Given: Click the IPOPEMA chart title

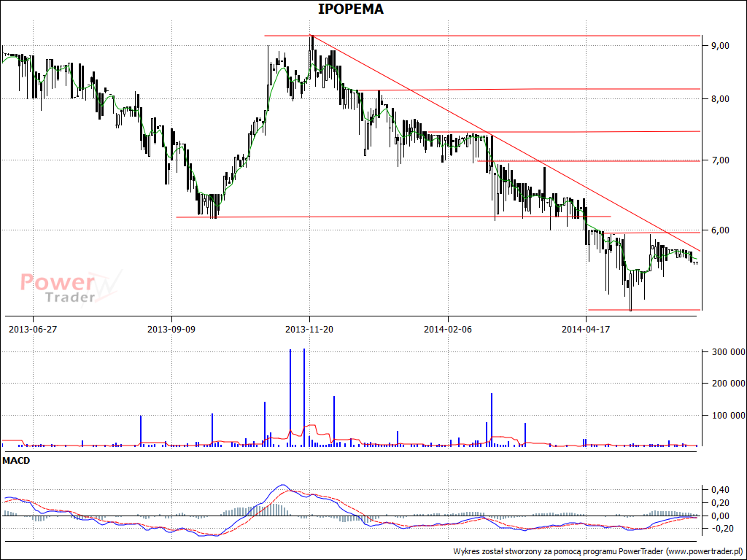Looking at the screenshot, I should [351, 9].
